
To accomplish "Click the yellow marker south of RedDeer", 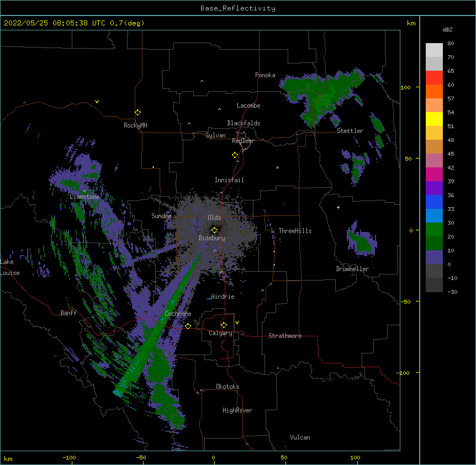I will (235, 155).
